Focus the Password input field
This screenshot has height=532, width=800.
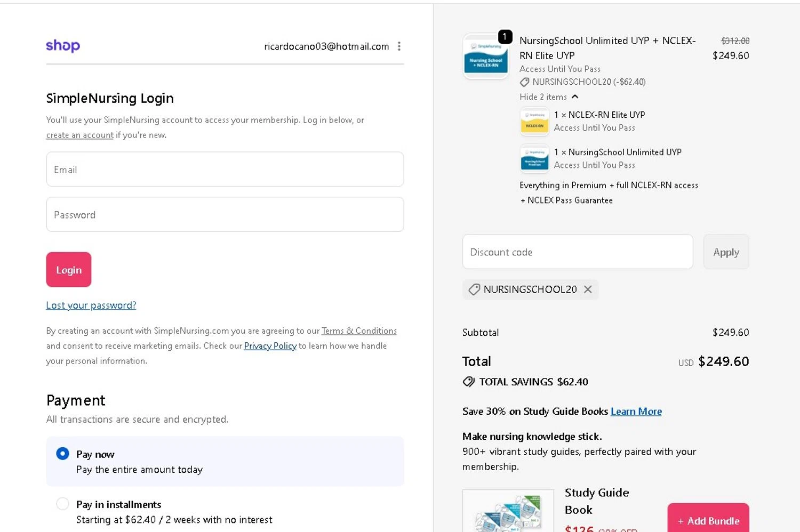tap(225, 214)
